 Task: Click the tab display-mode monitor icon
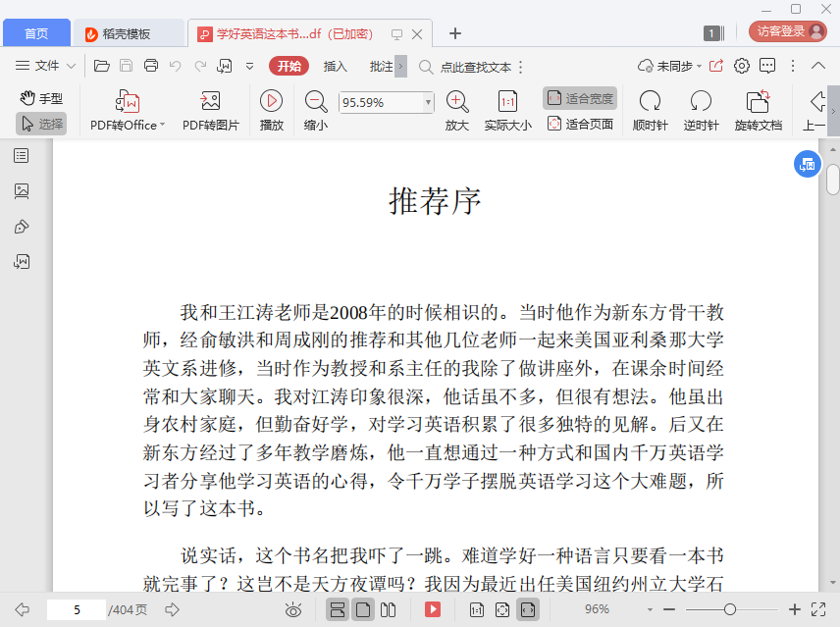coord(396,34)
